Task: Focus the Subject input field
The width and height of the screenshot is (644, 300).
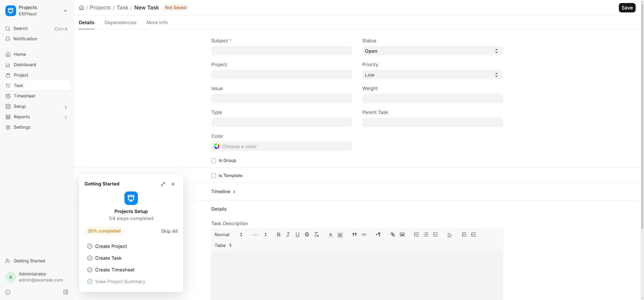Action: pos(281,51)
